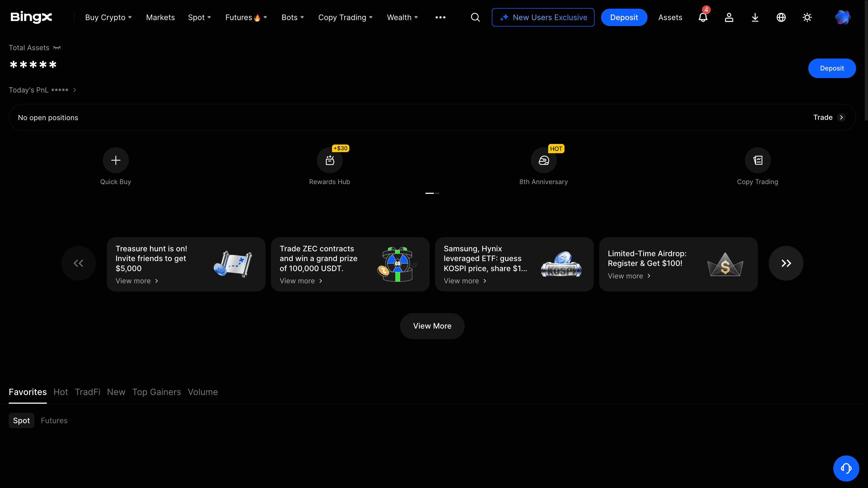The image size is (868, 488).
Task: Switch to New tab
Action: click(x=116, y=392)
